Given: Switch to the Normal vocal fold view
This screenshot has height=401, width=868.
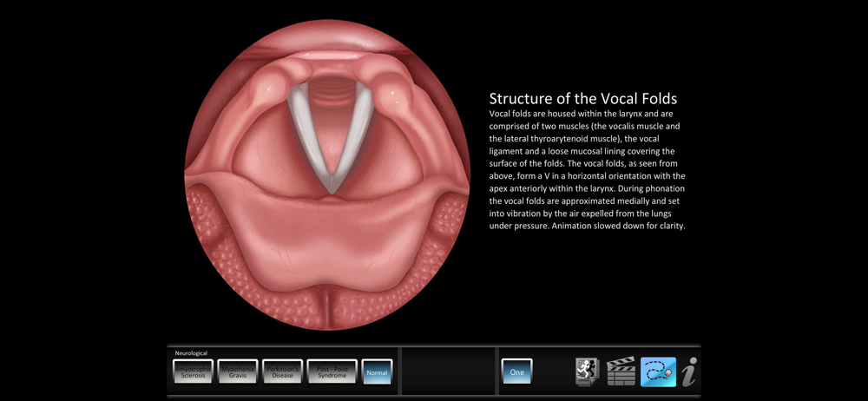Looking at the screenshot, I should coord(377,371).
